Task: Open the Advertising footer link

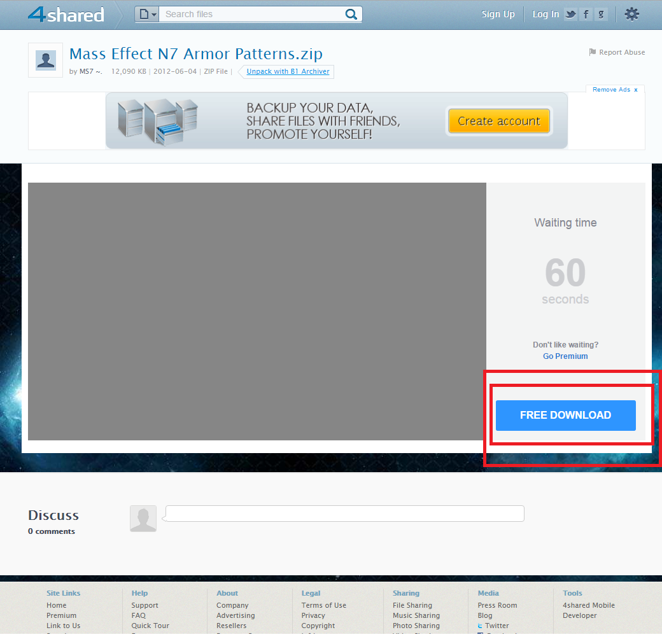Action: [x=236, y=615]
